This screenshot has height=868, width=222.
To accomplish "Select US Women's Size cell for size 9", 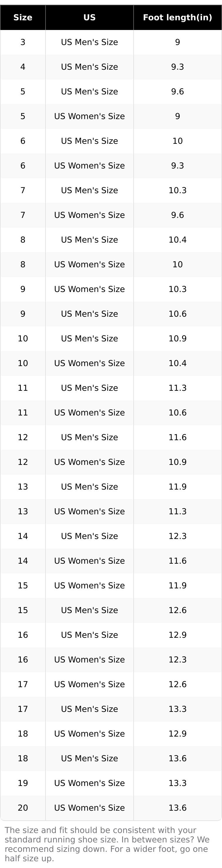I will (x=90, y=289).
